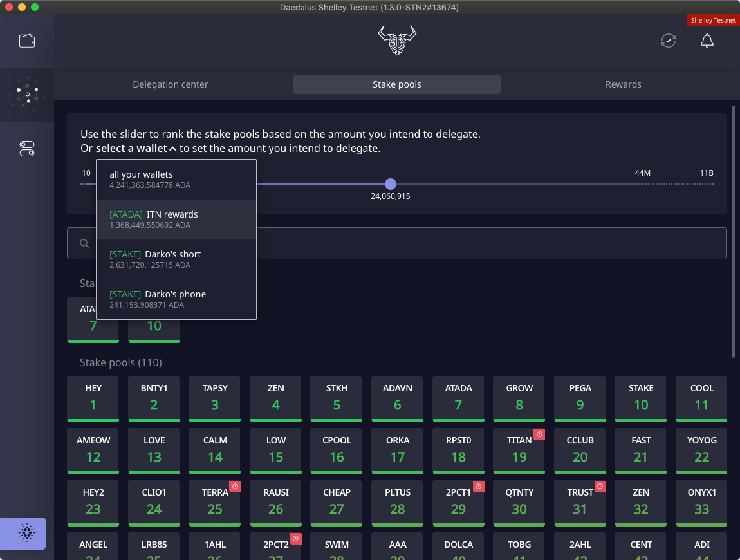Open the staking network icon in sidebar
This screenshot has width=740, height=560.
click(x=27, y=94)
